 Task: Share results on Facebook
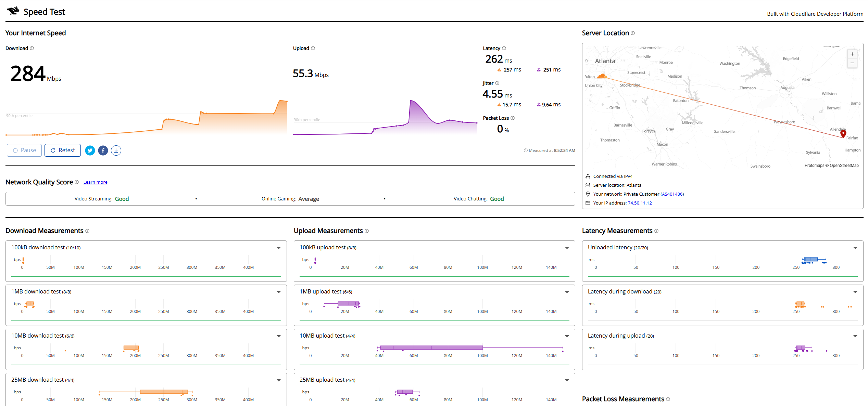point(103,150)
